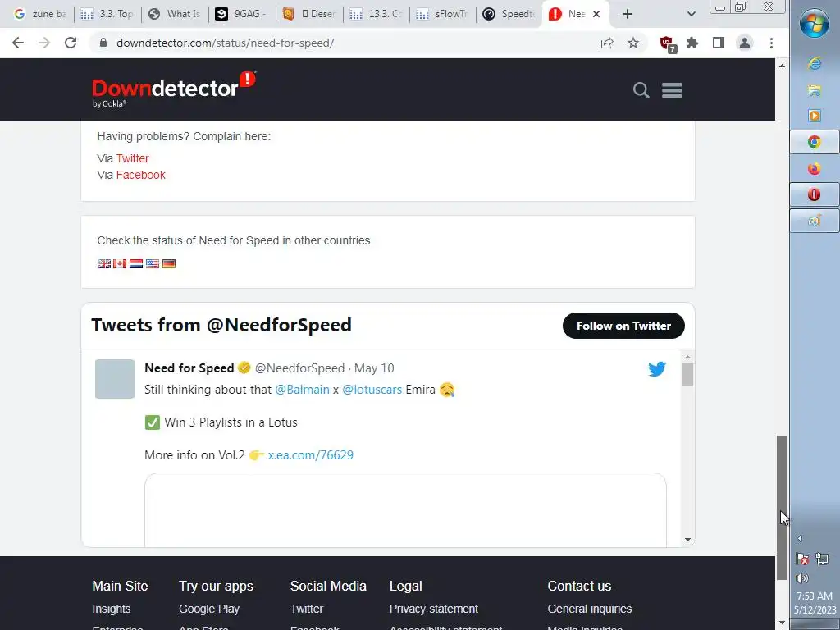The width and height of the screenshot is (840, 630).
Task: Click the Need for Speed tweet avatar
Action: click(x=115, y=379)
